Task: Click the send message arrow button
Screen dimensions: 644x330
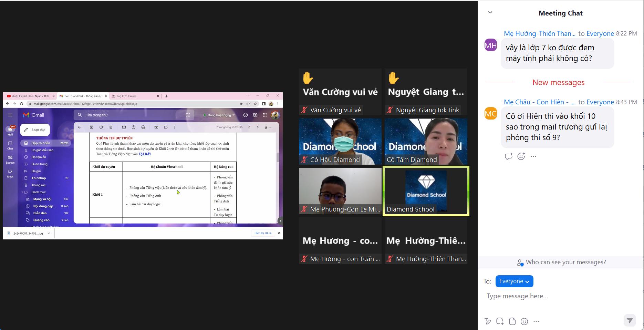Action: click(630, 320)
